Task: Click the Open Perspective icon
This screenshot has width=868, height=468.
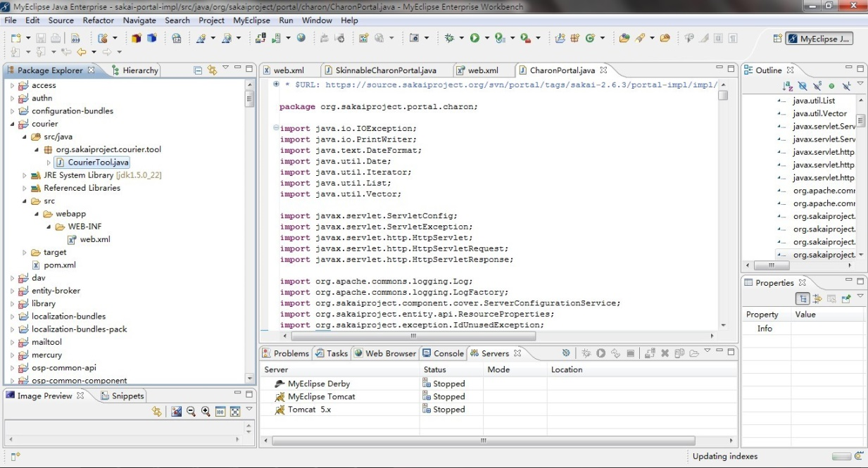Action: coord(778,39)
